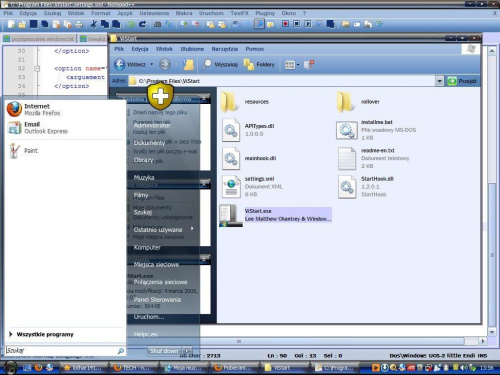Click the Playback macro icon
The height and width of the screenshot is (375, 500).
click(308, 24)
